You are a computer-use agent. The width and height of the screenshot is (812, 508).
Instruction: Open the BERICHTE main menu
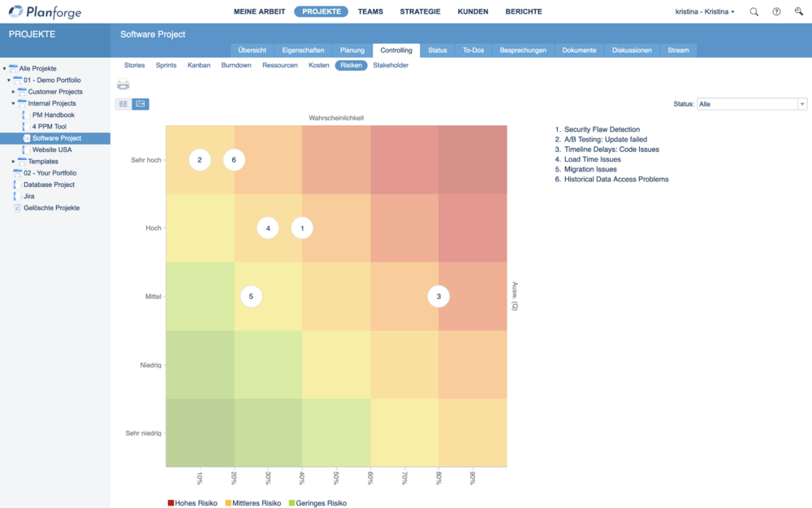click(523, 12)
